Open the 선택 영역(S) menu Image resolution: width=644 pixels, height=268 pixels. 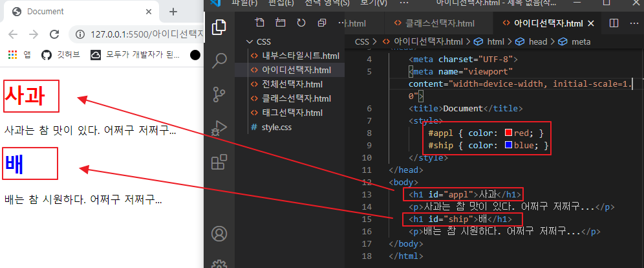tap(327, 3)
